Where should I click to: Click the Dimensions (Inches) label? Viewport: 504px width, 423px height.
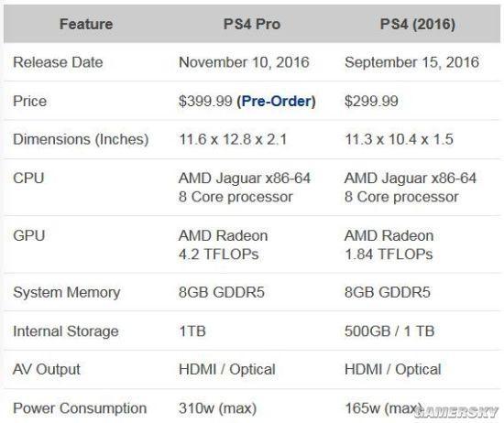click(81, 139)
